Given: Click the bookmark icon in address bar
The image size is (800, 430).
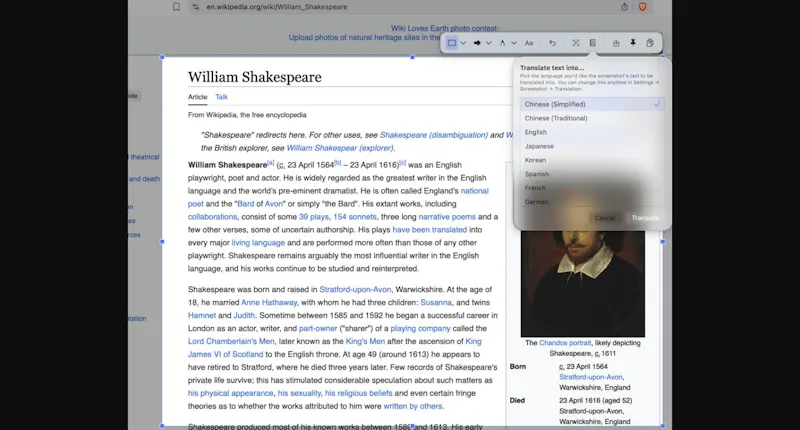Looking at the screenshot, I should coord(176,7).
